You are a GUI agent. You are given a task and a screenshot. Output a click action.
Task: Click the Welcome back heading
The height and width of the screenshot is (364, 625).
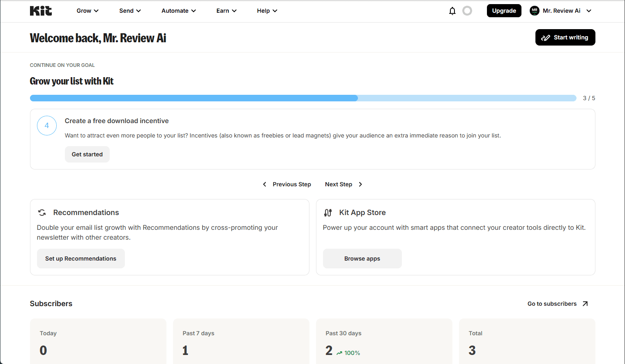(x=98, y=38)
